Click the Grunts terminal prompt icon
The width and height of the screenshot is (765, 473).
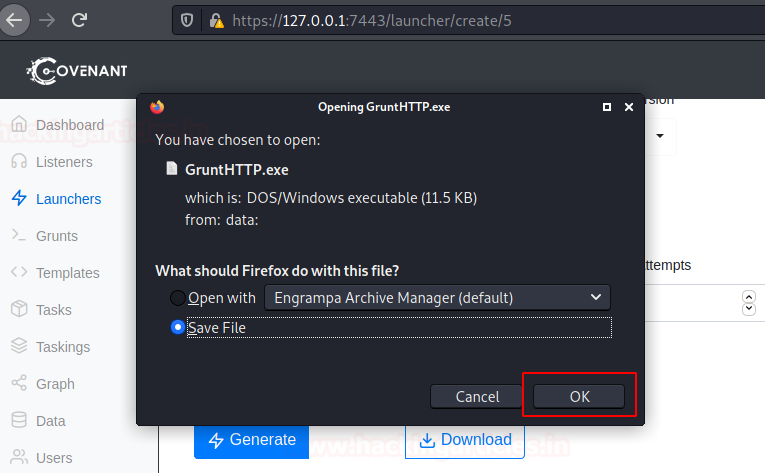[x=19, y=235]
